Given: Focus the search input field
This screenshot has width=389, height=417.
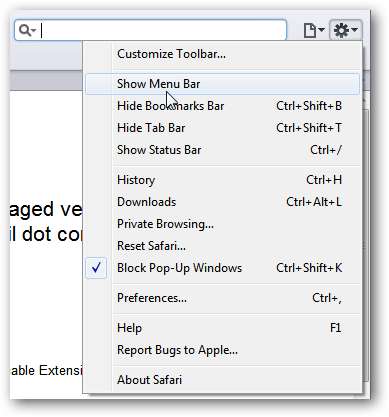Looking at the screenshot, I should coord(151,30).
